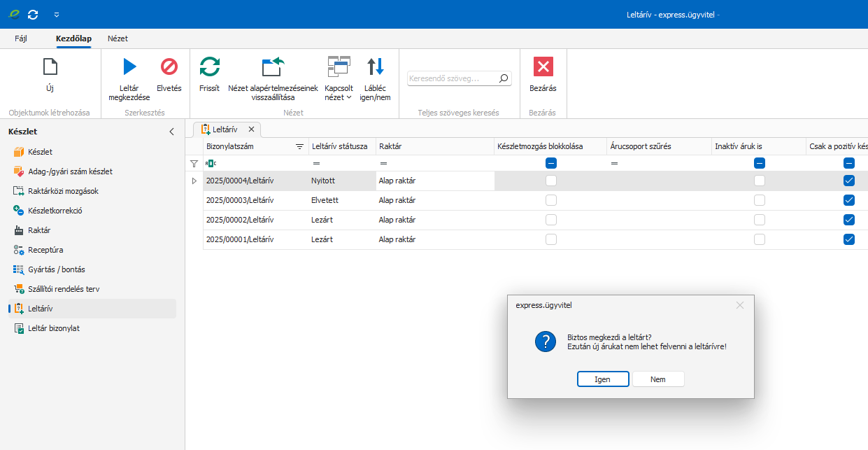868x450 pixels.
Task: Start inventory with Leltár megkezdése icon
Action: pyautogui.click(x=129, y=67)
